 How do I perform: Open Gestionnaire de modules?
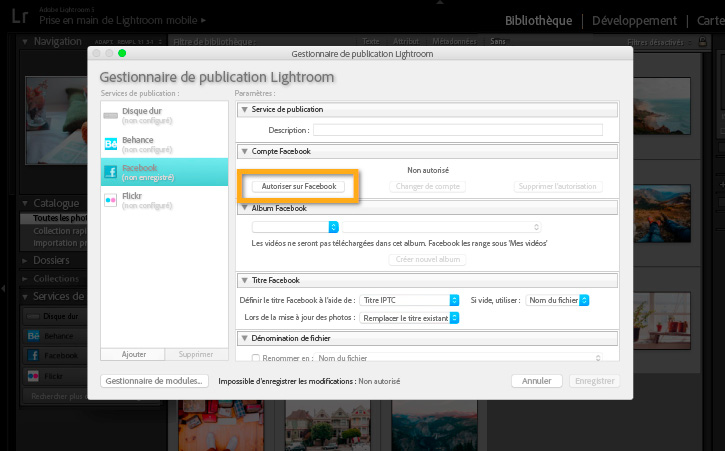pyautogui.click(x=154, y=381)
